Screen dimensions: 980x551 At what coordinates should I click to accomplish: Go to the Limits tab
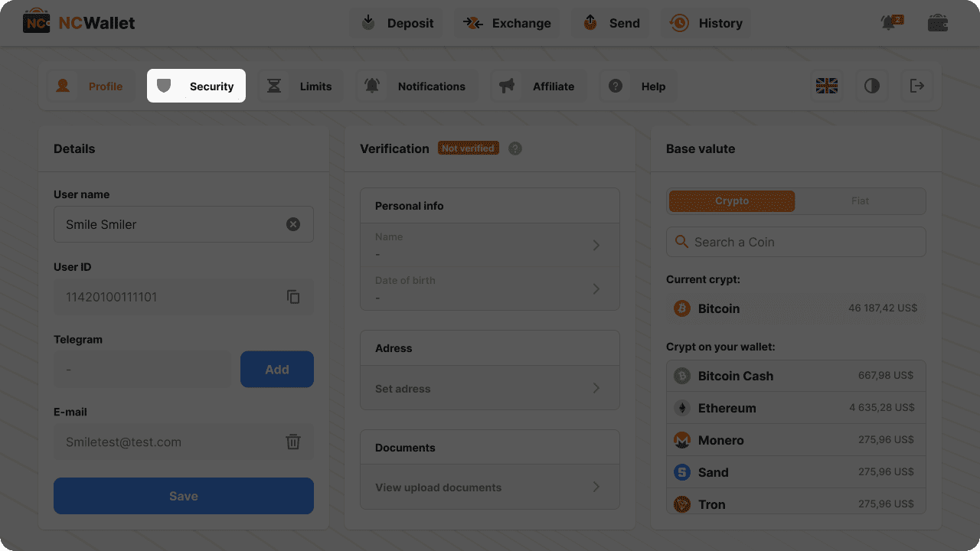coord(299,86)
